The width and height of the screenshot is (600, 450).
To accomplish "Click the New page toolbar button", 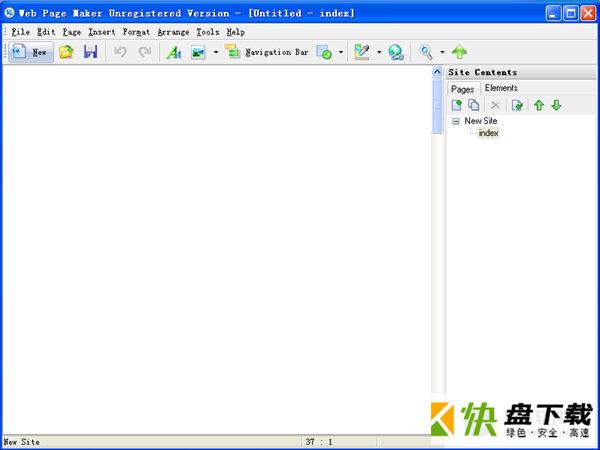I will (31, 52).
